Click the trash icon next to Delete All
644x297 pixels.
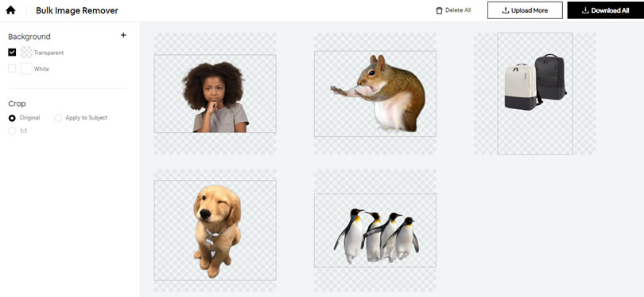click(439, 10)
